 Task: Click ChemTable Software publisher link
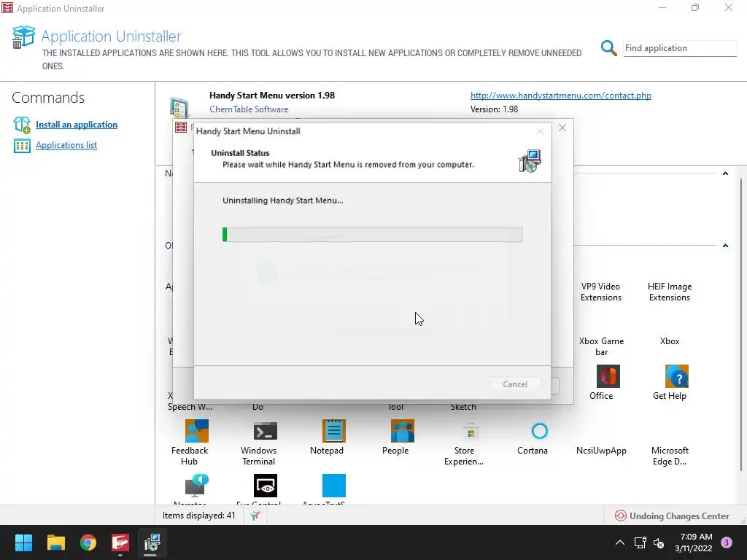pos(249,109)
